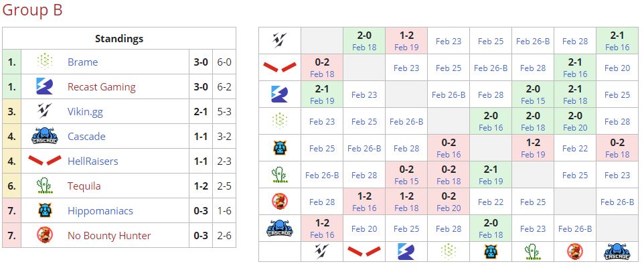
Task: Click the Group B heading
Action: pos(32,10)
